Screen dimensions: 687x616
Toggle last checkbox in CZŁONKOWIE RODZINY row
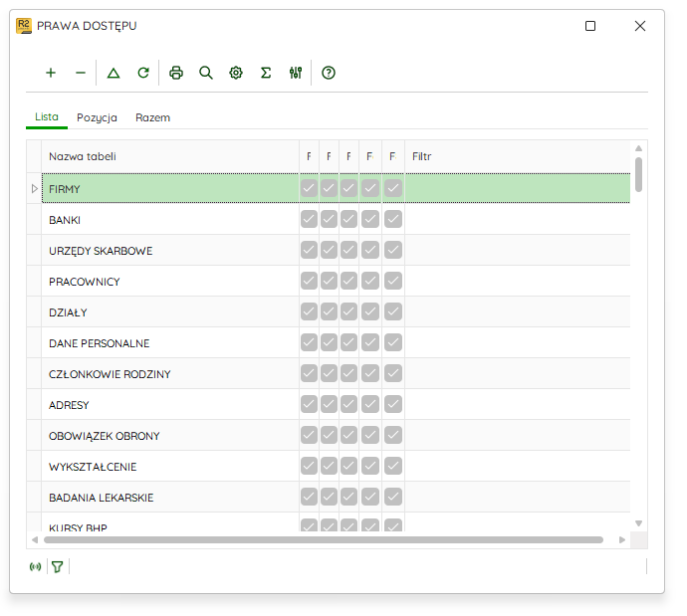click(x=393, y=373)
